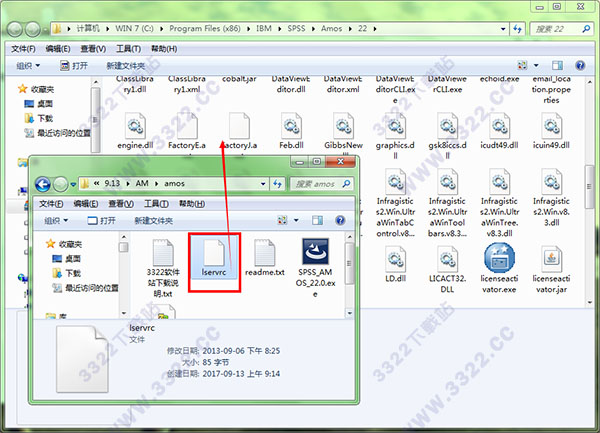Image resolution: width=600 pixels, height=433 pixels.
Task: Select the icudt49.dll file icon
Action: tap(499, 126)
